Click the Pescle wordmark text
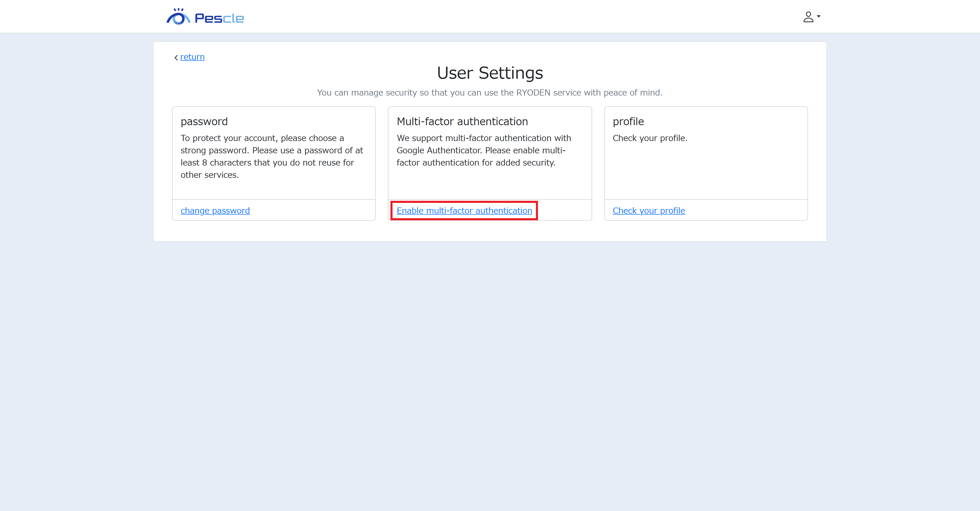The image size is (980, 511). click(219, 18)
